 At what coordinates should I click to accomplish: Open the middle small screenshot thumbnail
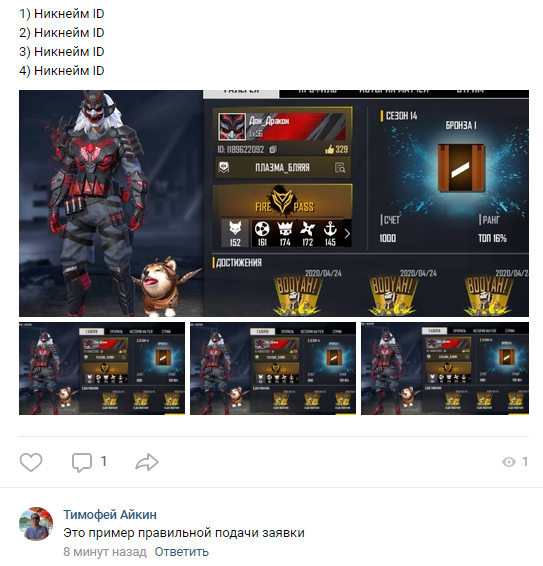click(273, 369)
